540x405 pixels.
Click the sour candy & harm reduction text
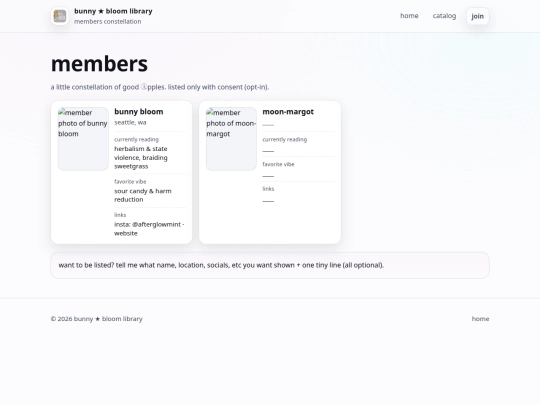click(143, 195)
